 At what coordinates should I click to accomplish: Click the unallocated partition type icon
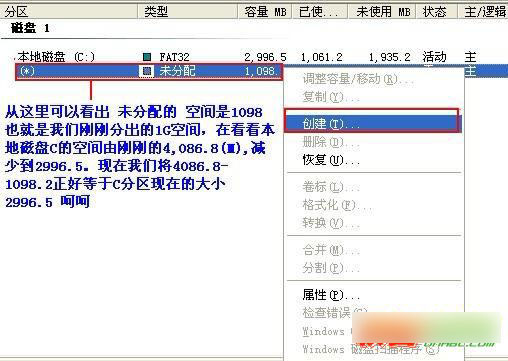pos(147,71)
